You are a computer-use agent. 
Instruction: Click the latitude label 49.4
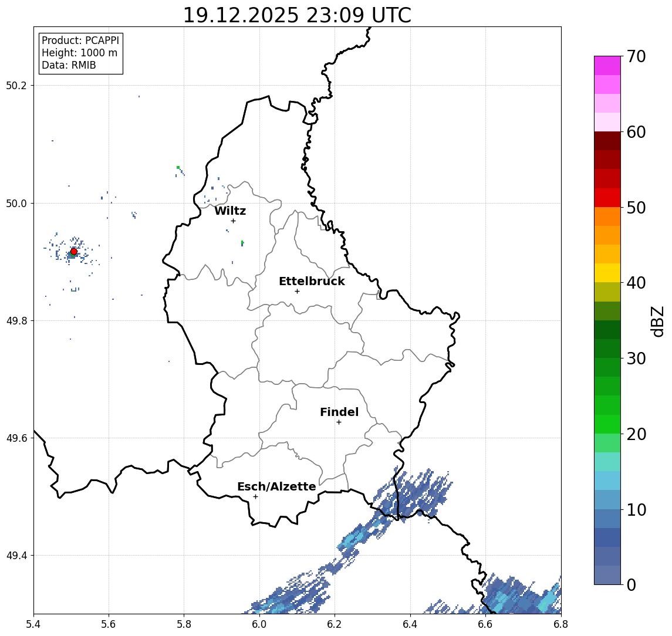(16, 556)
